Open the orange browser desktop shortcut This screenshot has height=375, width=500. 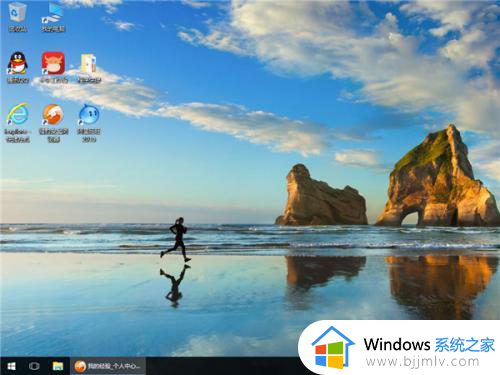tap(53, 122)
